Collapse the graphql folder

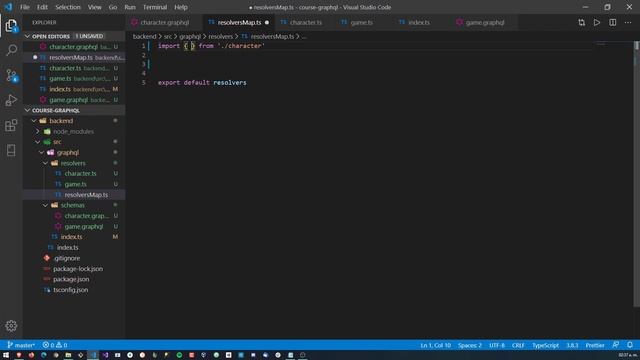point(42,152)
